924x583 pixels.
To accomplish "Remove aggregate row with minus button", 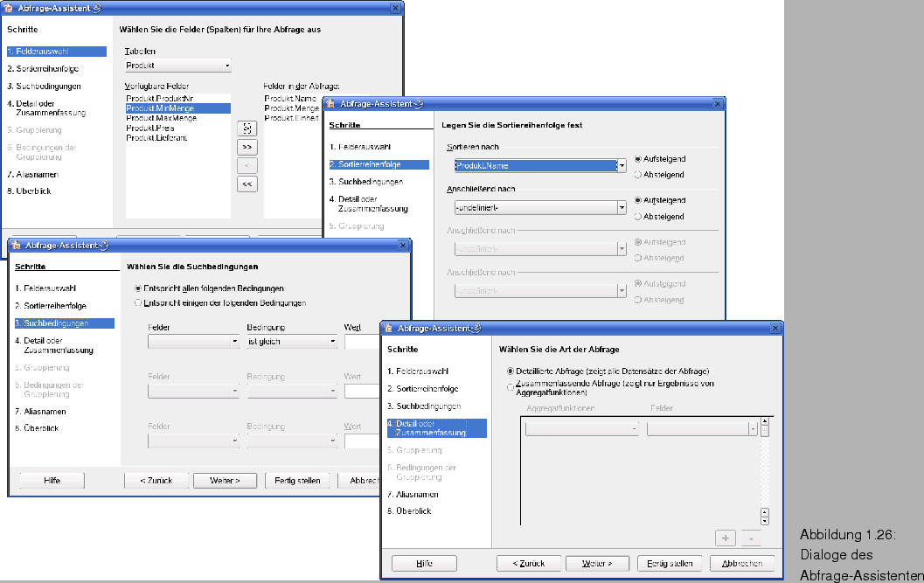I will (x=750, y=538).
